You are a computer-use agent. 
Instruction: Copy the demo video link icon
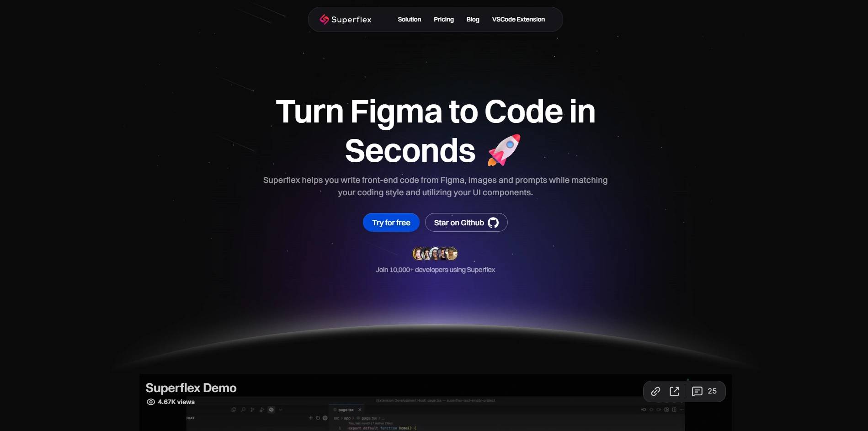point(655,391)
